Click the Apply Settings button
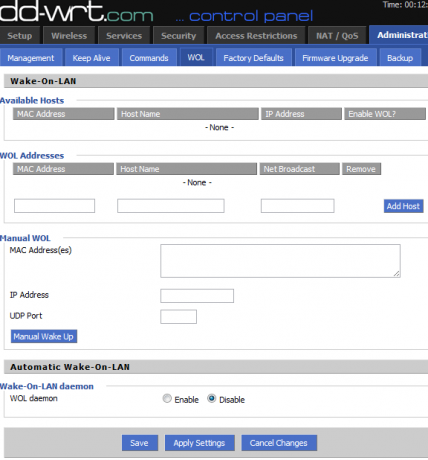The width and height of the screenshot is (428, 460). 199,443
